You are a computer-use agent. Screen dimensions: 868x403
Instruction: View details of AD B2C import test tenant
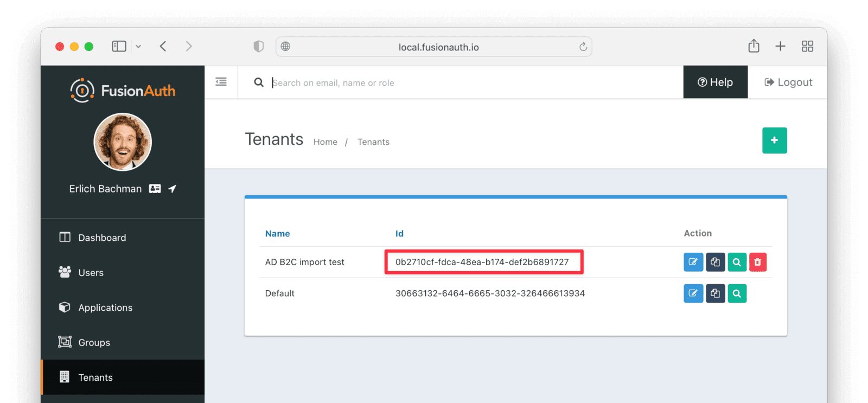(737, 262)
